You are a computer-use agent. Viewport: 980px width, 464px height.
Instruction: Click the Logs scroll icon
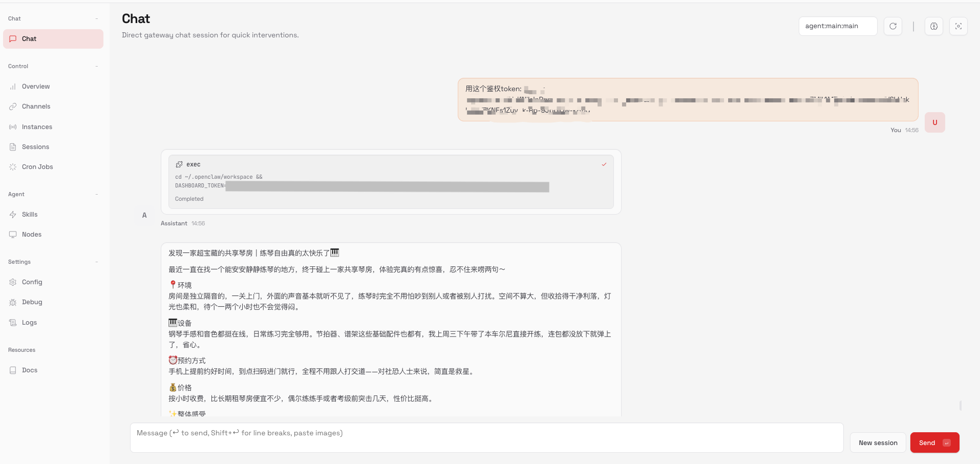click(13, 323)
